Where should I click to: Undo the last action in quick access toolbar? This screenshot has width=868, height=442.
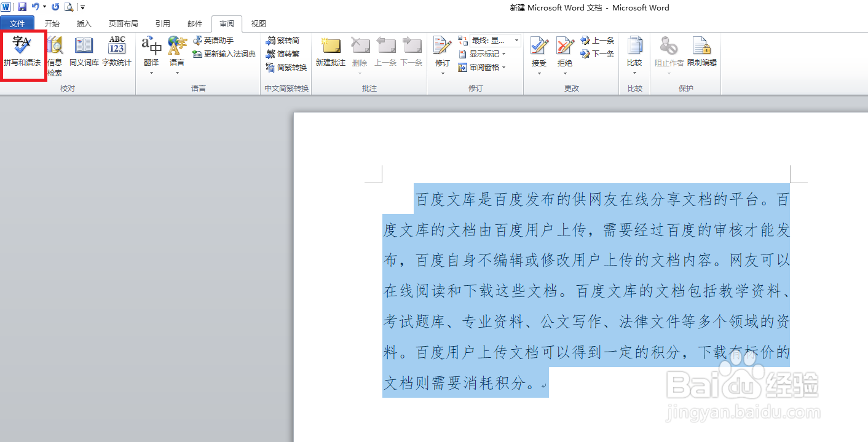36,7
